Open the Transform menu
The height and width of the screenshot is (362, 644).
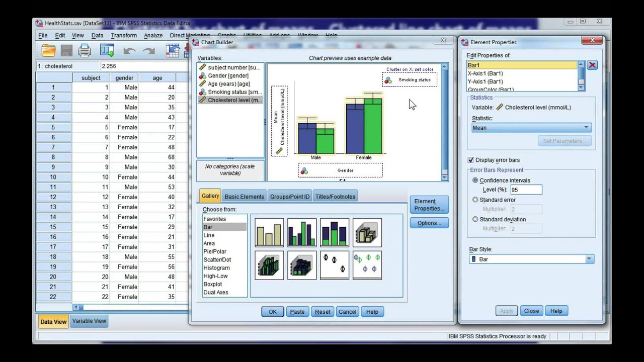124,36
